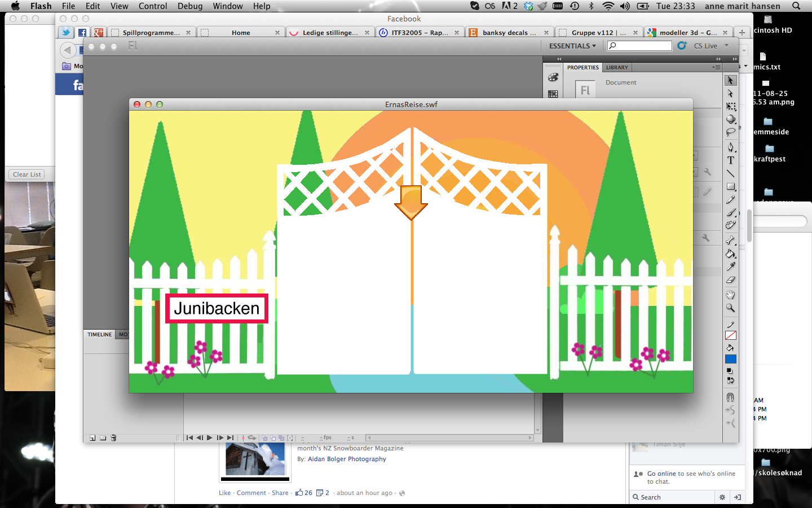Select the Zoom tool
812x508 pixels.
click(730, 308)
